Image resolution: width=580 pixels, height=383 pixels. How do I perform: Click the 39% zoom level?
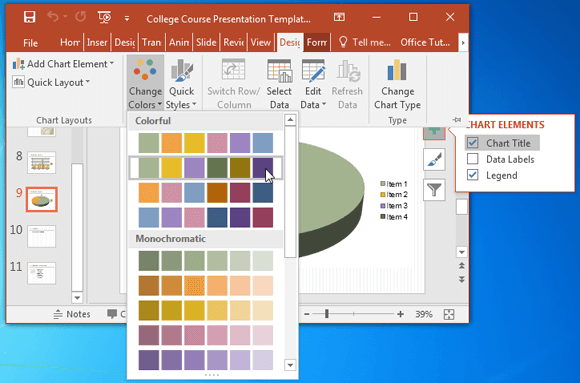[x=424, y=314]
